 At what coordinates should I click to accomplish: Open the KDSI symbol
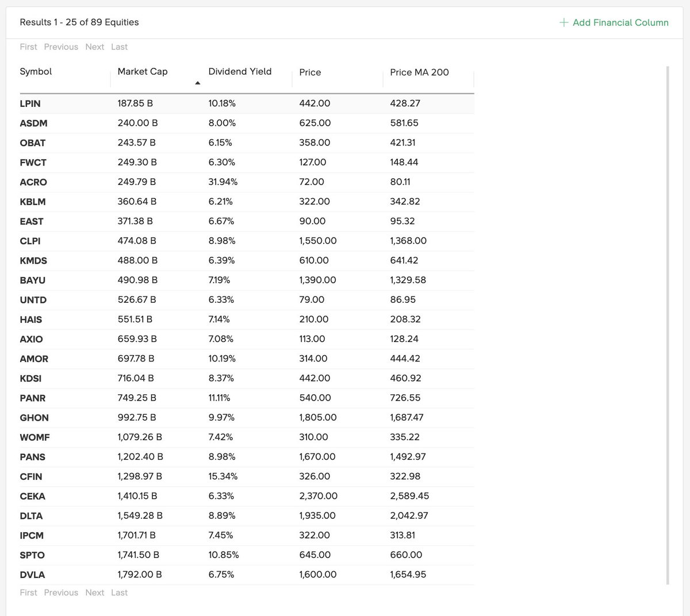pyautogui.click(x=30, y=379)
